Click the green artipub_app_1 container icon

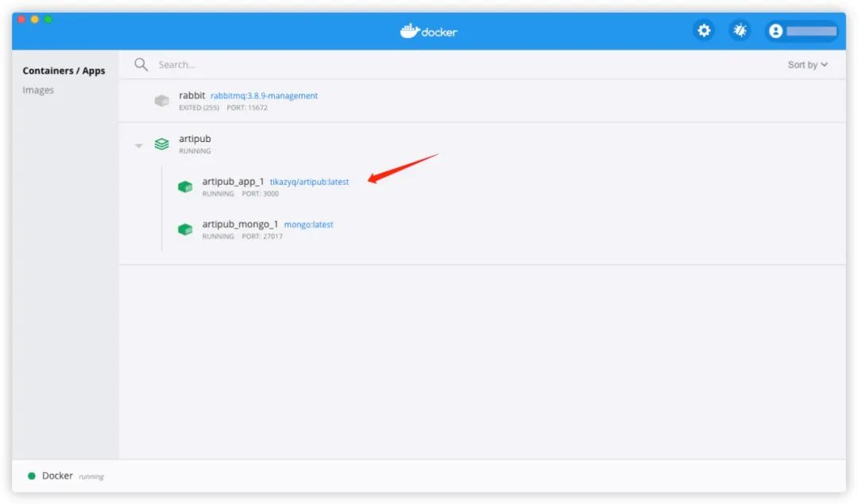185,187
